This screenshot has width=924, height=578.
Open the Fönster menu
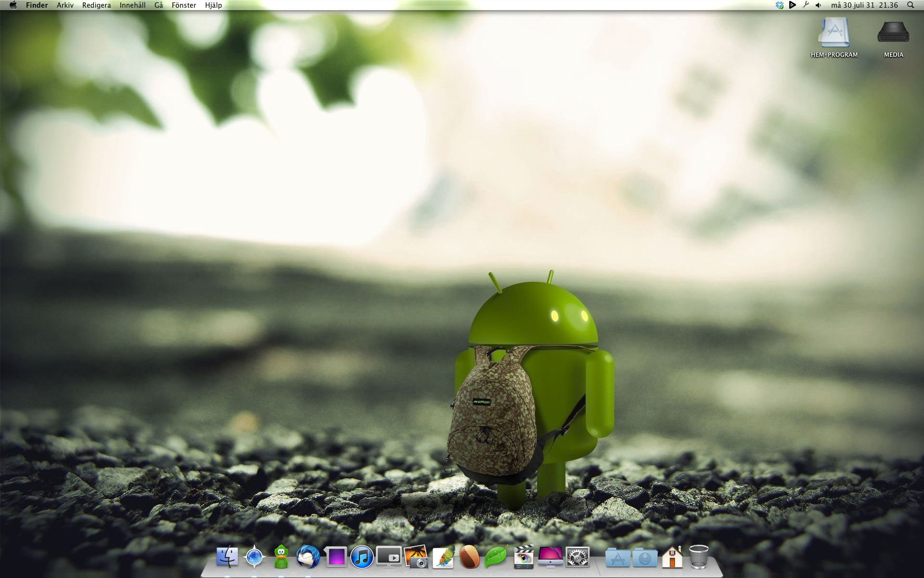pos(184,5)
